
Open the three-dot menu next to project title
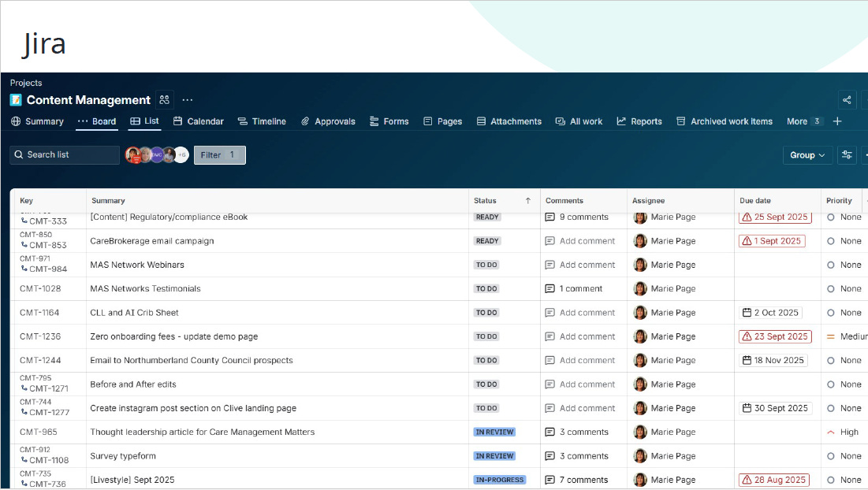point(188,100)
